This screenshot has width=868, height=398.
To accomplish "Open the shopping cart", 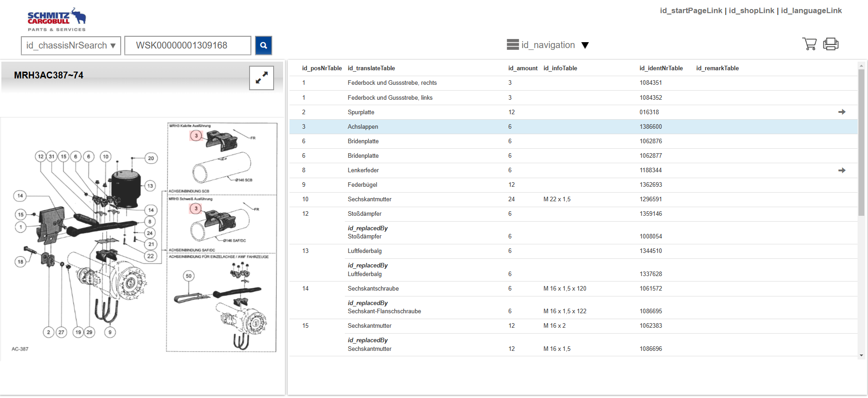I will 809,44.
